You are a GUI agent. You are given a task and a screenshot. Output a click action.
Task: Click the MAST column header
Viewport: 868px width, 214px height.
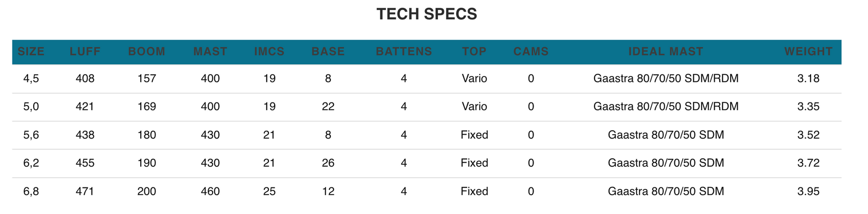[x=210, y=52]
